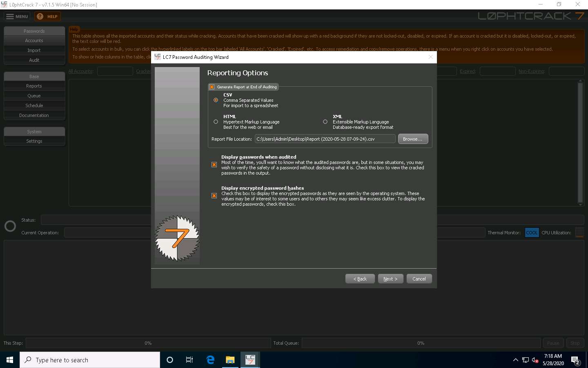Click the accounts table vertical scrollbar

tap(580, 143)
